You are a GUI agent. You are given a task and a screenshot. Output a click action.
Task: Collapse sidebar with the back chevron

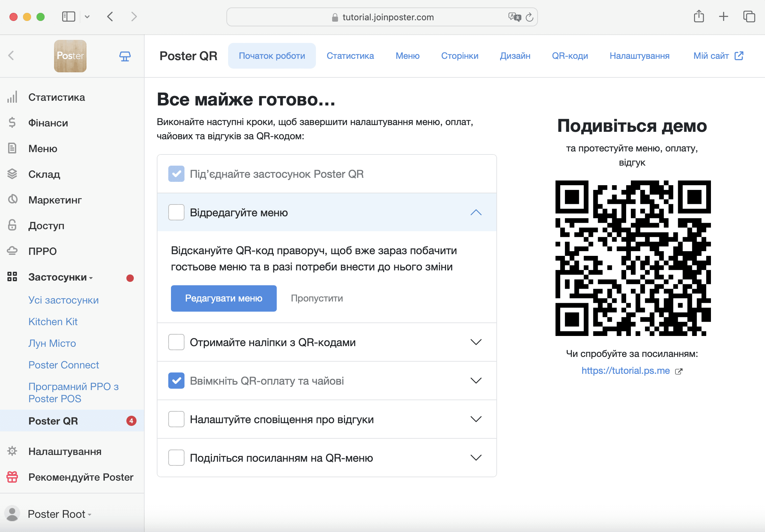(11, 56)
